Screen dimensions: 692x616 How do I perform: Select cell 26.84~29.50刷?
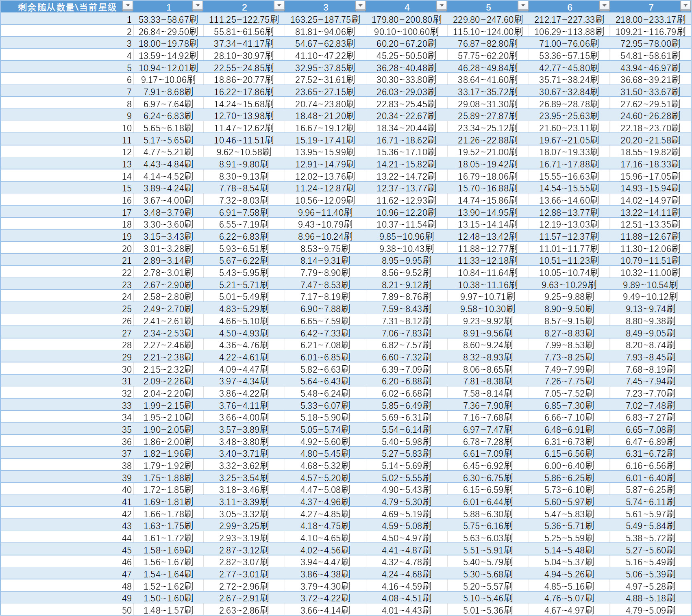click(168, 32)
